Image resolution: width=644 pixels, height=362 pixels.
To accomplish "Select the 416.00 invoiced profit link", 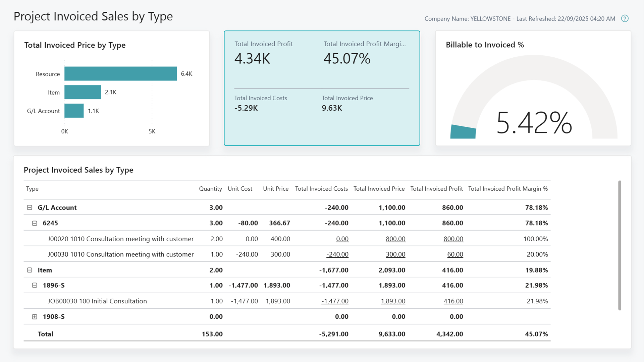I will (453, 301).
